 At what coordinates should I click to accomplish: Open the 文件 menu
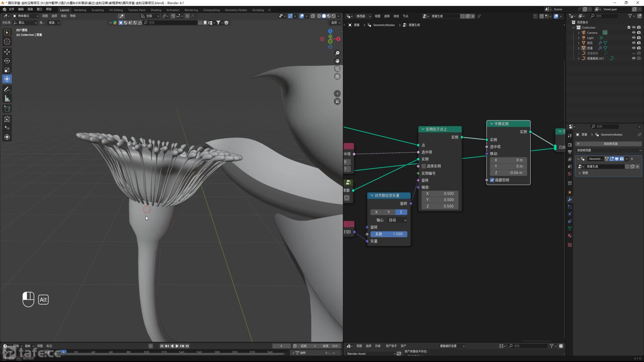[12, 9]
